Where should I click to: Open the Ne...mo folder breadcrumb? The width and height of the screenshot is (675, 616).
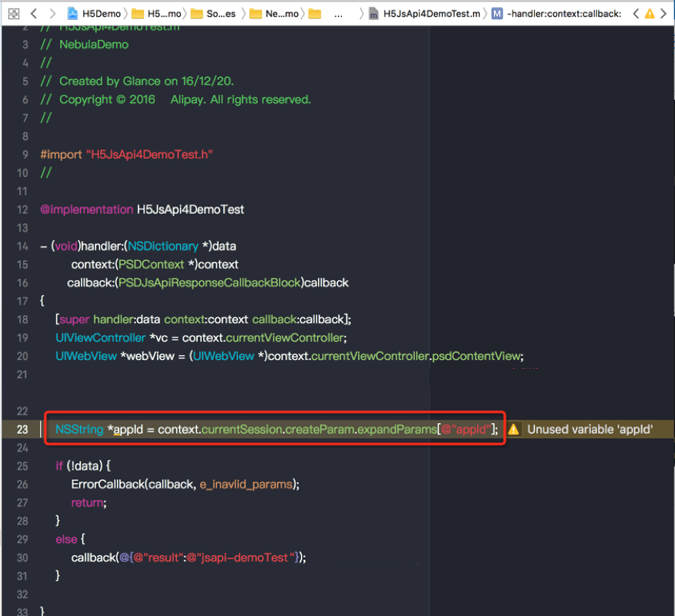point(275,14)
